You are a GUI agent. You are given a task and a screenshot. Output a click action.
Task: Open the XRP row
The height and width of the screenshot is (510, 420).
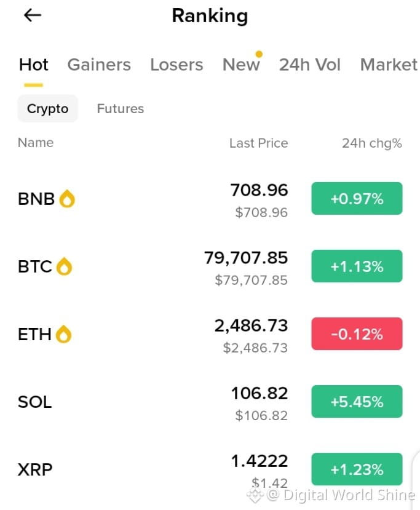(x=210, y=469)
